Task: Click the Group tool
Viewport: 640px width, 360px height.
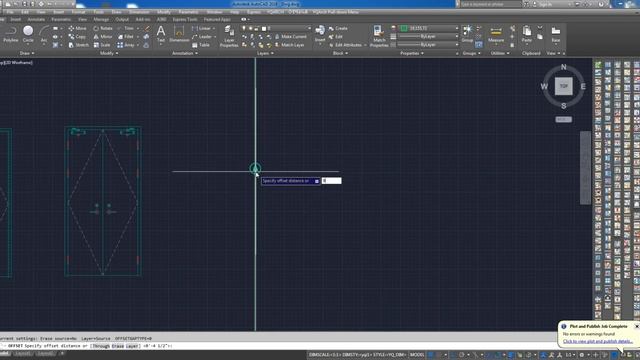Action: coord(467,34)
